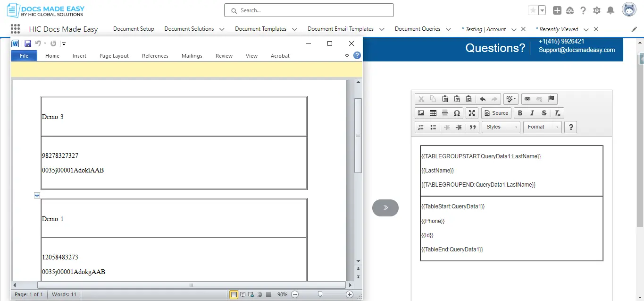Toggle Source view in the editor

point(496,113)
